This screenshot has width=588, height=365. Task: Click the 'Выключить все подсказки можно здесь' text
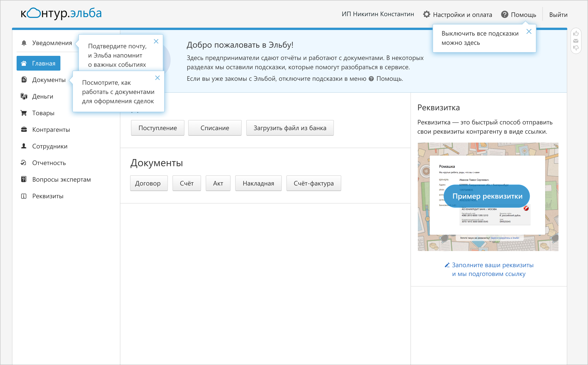480,38
